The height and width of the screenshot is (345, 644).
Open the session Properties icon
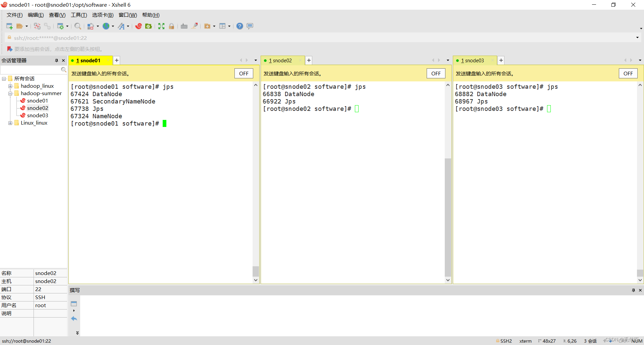tap(60, 26)
